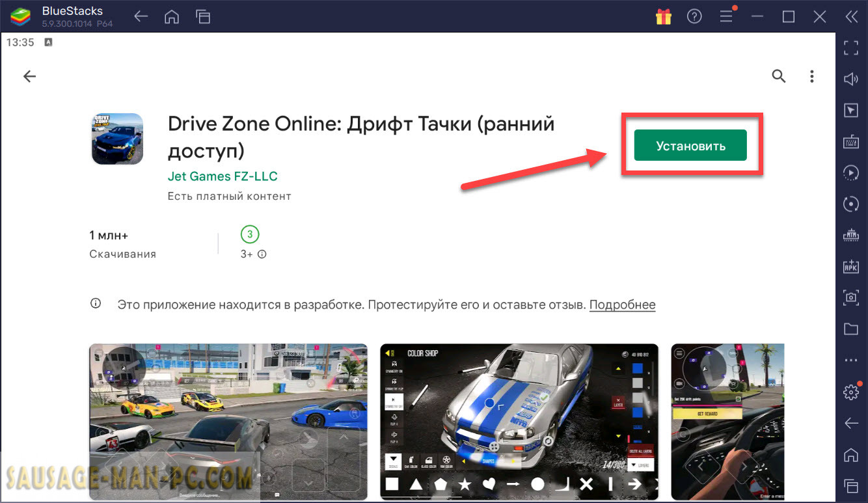
Task: Click the 13:35 clock in the status bar
Action: coord(20,42)
